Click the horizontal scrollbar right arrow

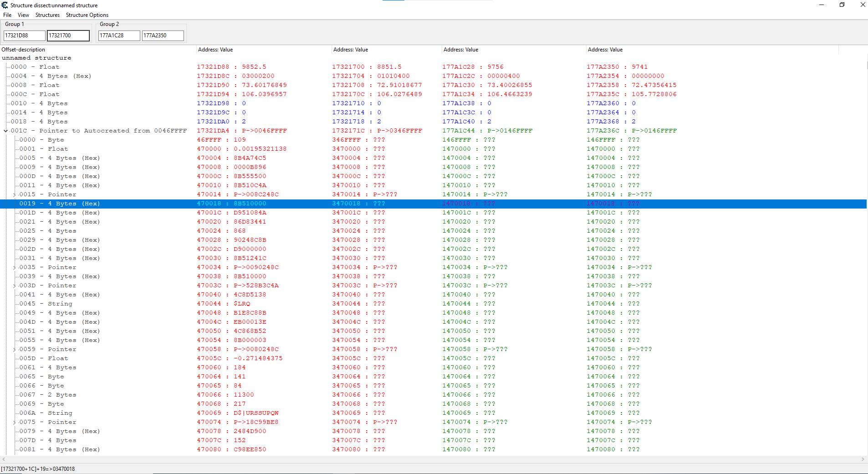863,459
